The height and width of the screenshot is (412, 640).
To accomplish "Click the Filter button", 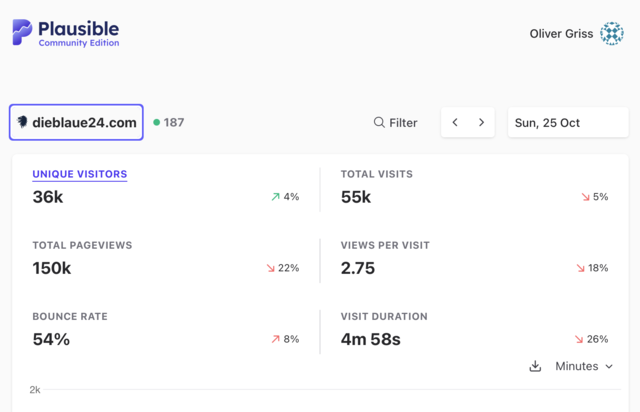I will point(395,122).
